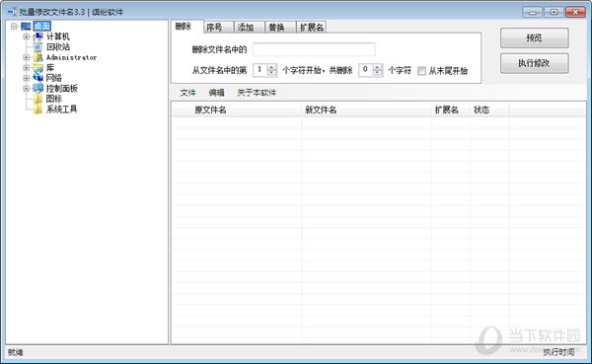This screenshot has width=592, height=364.
Task: Click the 就绪 status bar text
Action: coord(16,352)
